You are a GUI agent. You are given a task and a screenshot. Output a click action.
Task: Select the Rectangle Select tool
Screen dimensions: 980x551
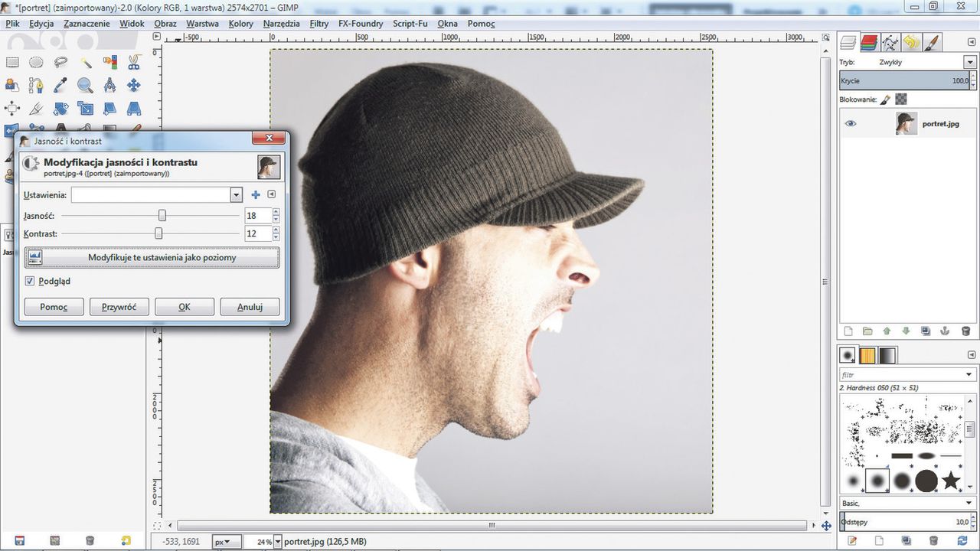pyautogui.click(x=12, y=63)
